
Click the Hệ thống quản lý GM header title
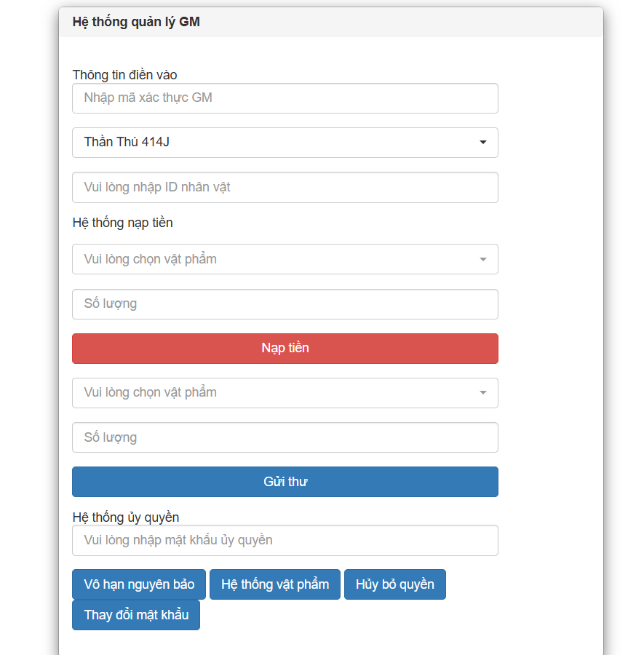coord(136,22)
